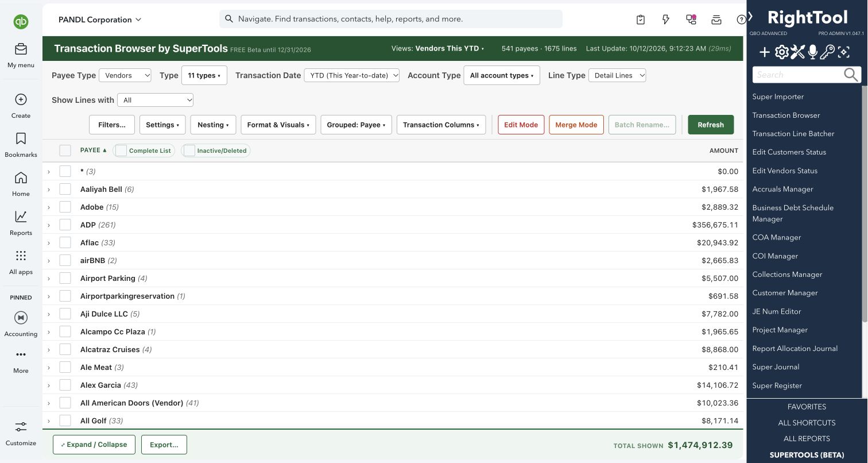Click the Export... button
This screenshot has width=868, height=463.
point(164,445)
